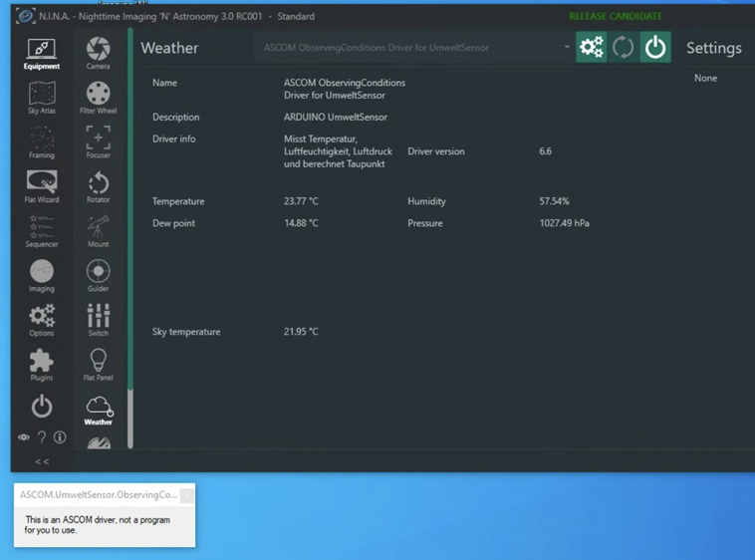Open the Plugins section
The image size is (755, 560).
pos(42,365)
